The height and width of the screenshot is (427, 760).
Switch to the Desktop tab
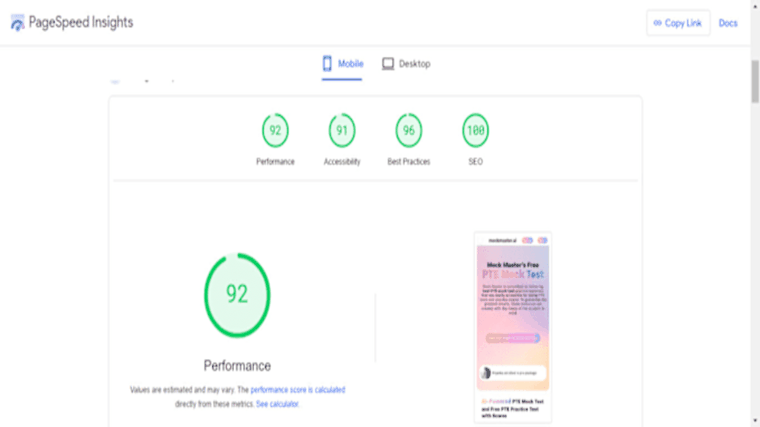click(406, 64)
